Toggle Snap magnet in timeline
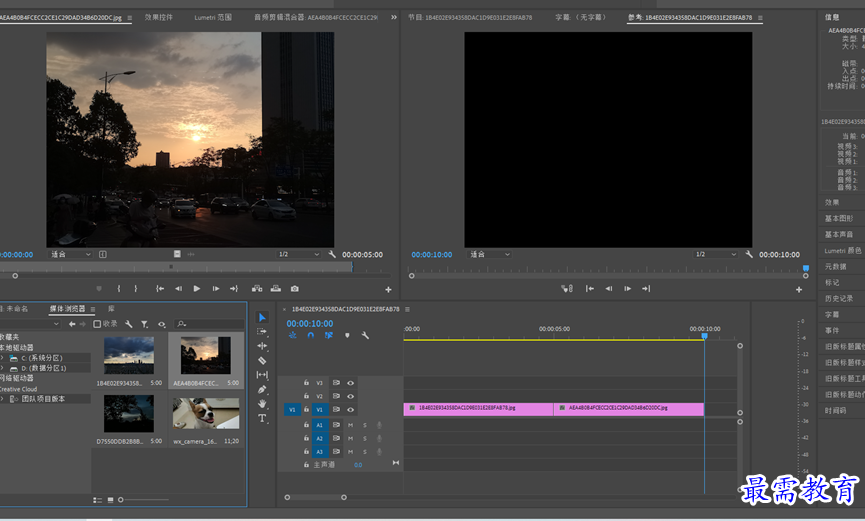This screenshot has width=865, height=521. [x=311, y=335]
